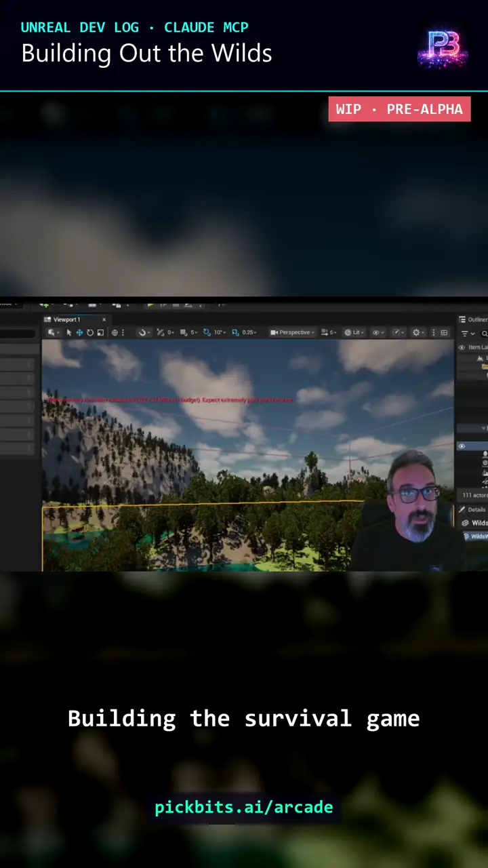The height and width of the screenshot is (868, 488).
Task: Click the green Play button in main toolbar
Action: (x=150, y=304)
